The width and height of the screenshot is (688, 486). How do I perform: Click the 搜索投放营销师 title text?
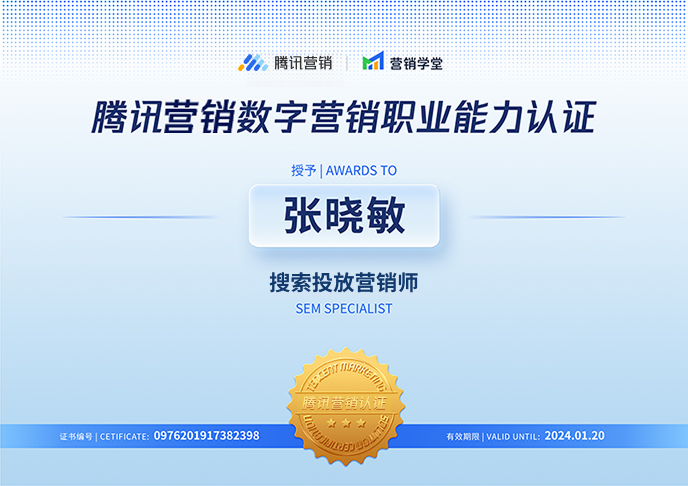point(344,282)
